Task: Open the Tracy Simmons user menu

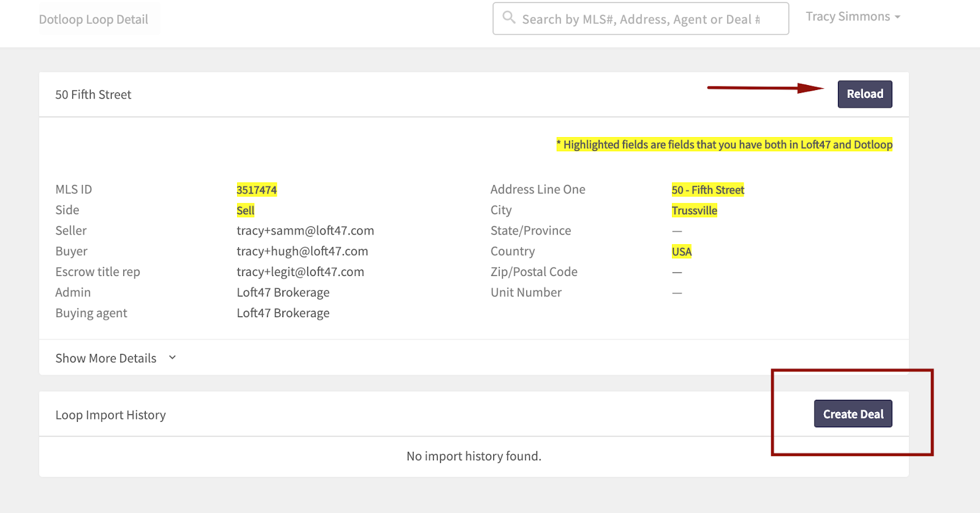Action: tap(853, 17)
